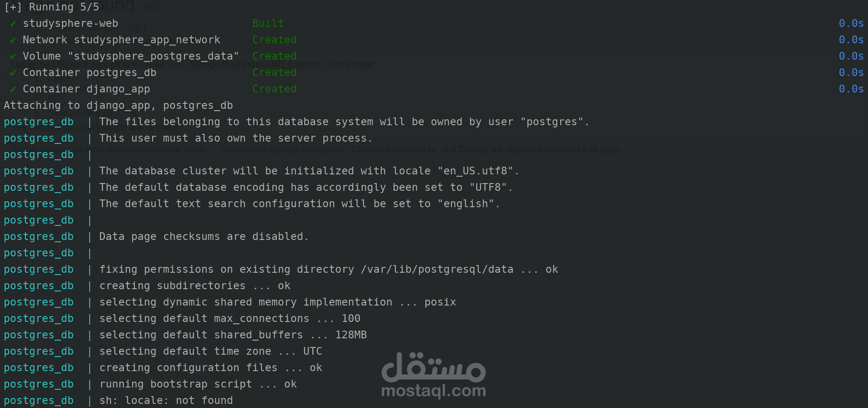Image resolution: width=868 pixels, height=408 pixels.
Task: Click the green Built status text
Action: pyautogui.click(x=268, y=23)
